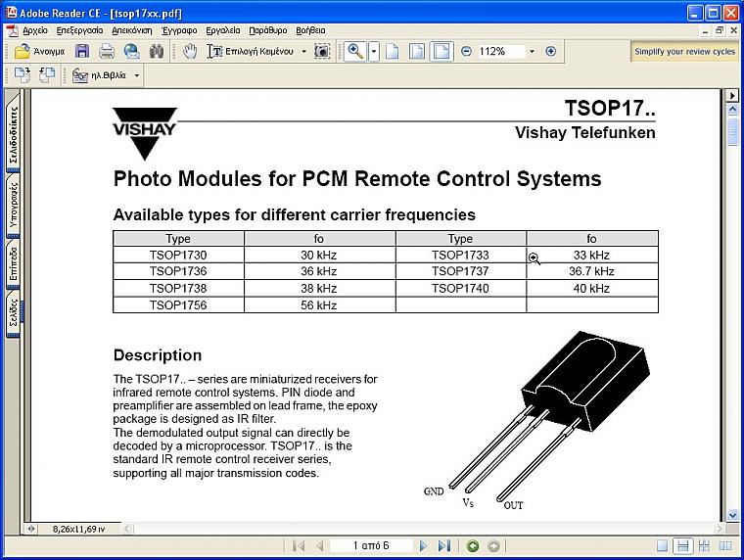This screenshot has width=744, height=560.
Task: Click the vertical scrollbar thumb
Action: pos(732,131)
